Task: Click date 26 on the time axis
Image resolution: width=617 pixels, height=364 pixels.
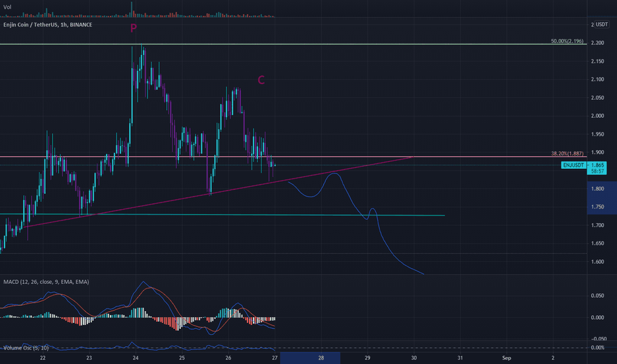Action: [228, 358]
